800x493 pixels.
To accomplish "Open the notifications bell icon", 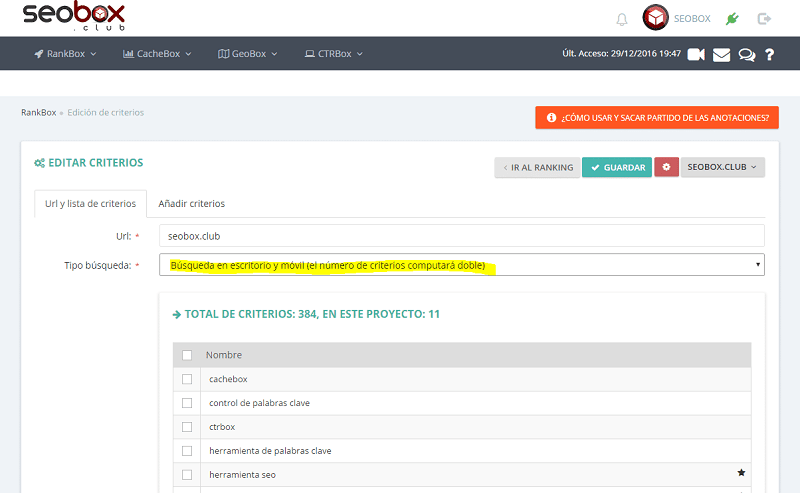I will click(621, 19).
